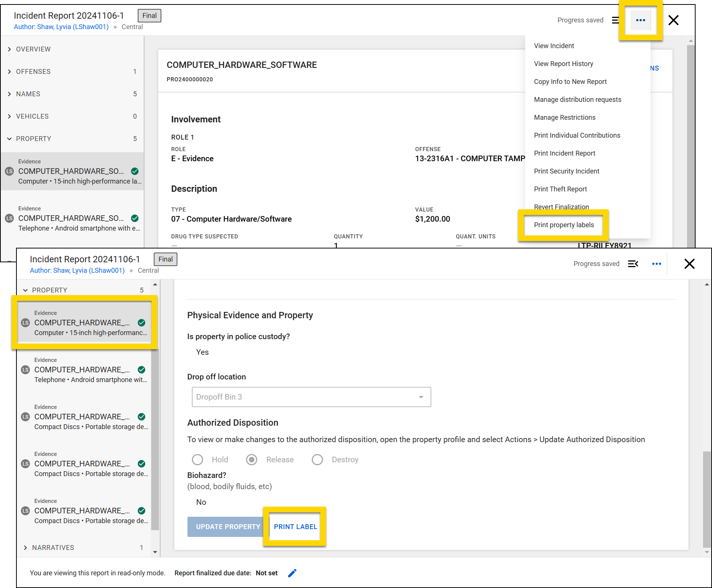712x588 pixels.
Task: Click the report outline toggle icon next to Progress saved
Action: (615, 20)
